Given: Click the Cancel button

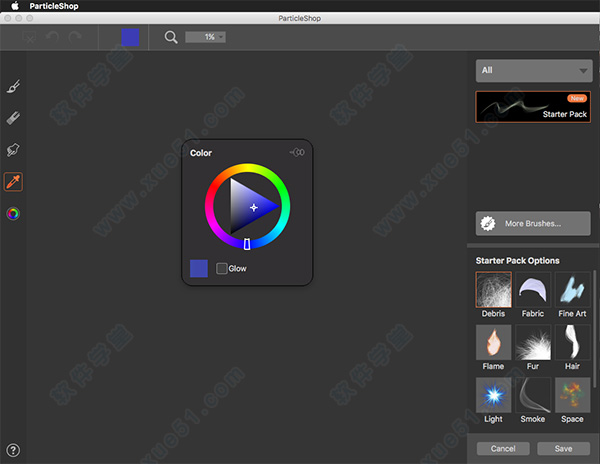Looking at the screenshot, I should tap(503, 448).
